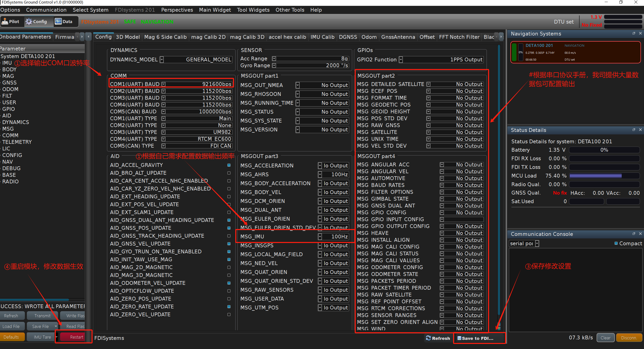The width and height of the screenshot is (644, 349).
Task: Open the Config perspective gear icon
Action: (29, 22)
